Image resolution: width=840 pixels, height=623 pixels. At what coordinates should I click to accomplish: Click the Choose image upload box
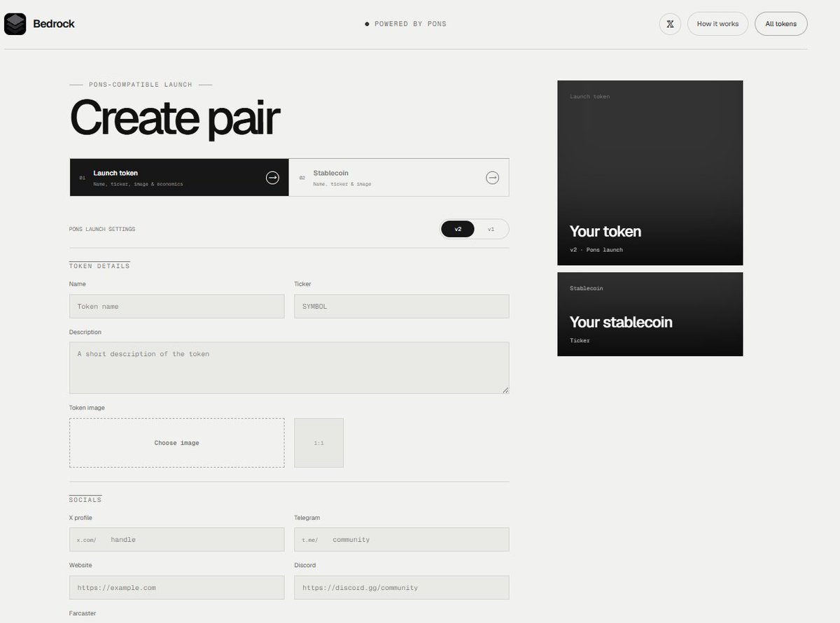tap(177, 442)
